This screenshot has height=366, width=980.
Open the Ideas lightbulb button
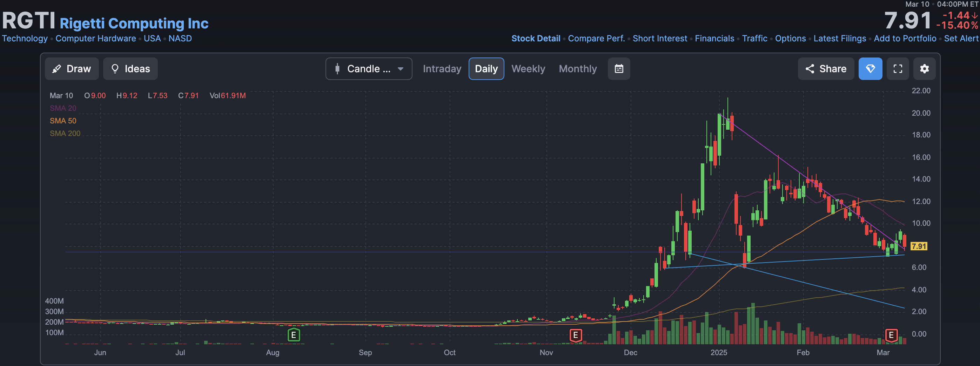[x=130, y=69]
